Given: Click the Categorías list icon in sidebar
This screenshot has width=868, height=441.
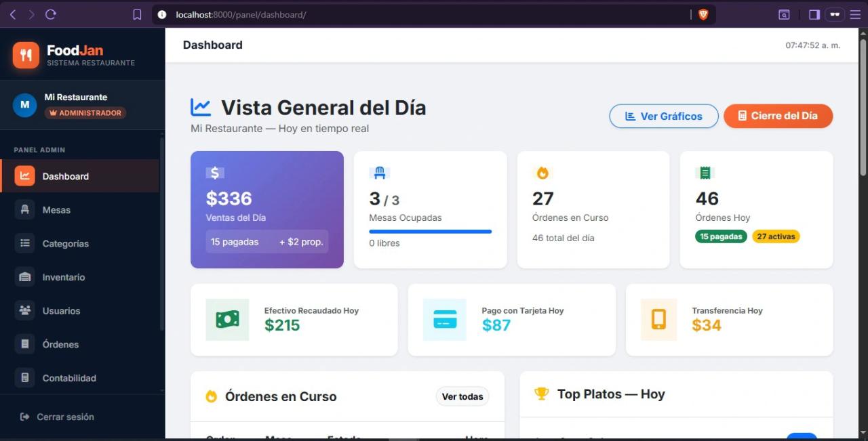Looking at the screenshot, I should pos(25,243).
